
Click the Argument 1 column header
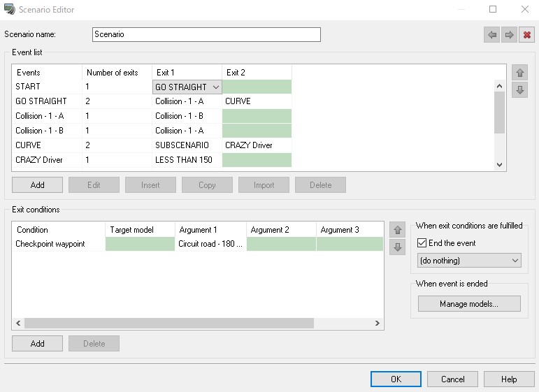pyautogui.click(x=210, y=230)
